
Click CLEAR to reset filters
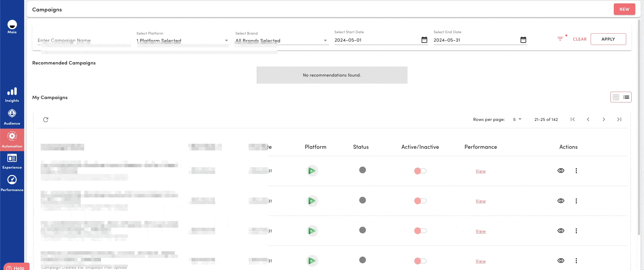580,39
